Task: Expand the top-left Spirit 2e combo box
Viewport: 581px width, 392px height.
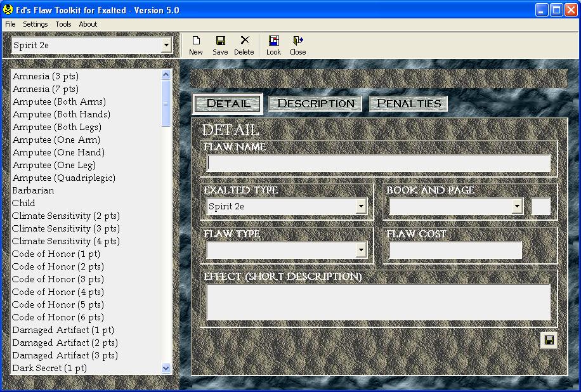Action: point(166,45)
